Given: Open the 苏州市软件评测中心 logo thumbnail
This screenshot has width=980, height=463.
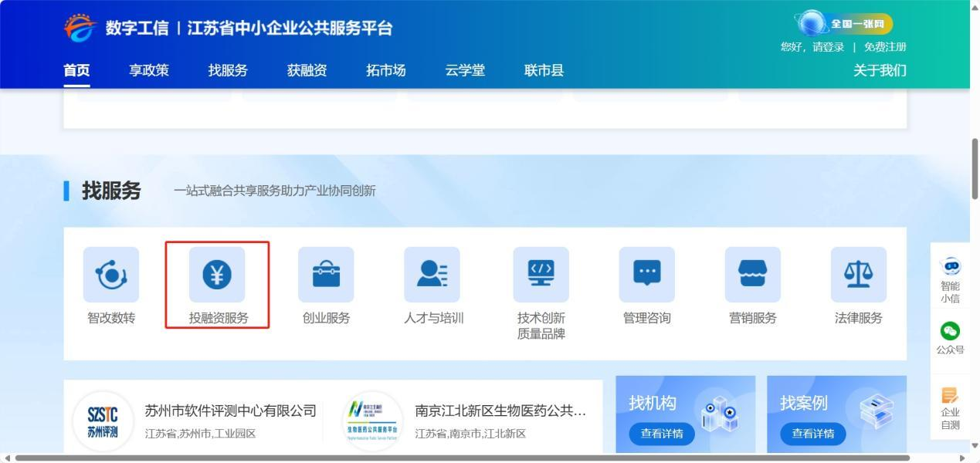Looking at the screenshot, I should point(103,421).
